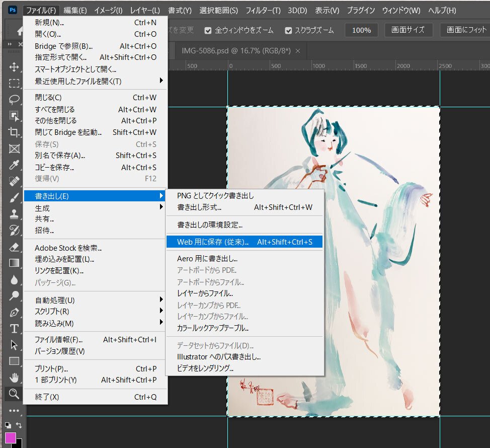This screenshot has width=490, height=448.
Task: Choose 新規(N)... from the File menu
Action: (96, 23)
